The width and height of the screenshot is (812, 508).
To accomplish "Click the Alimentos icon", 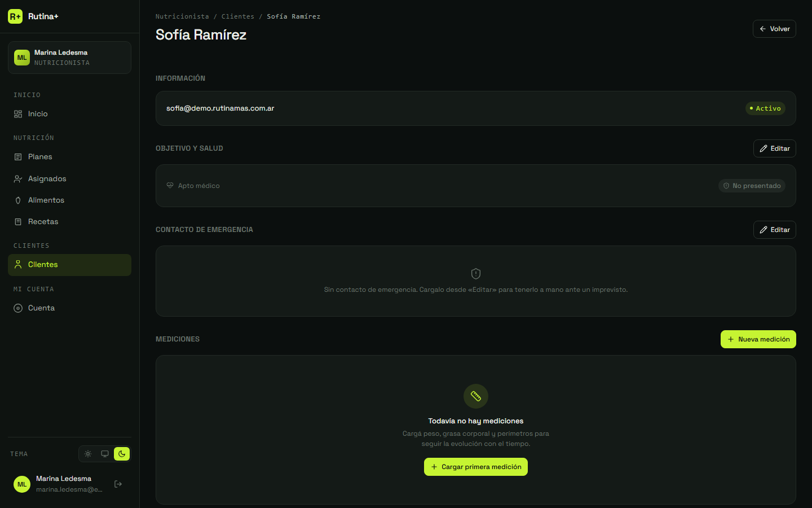I will 18,200.
